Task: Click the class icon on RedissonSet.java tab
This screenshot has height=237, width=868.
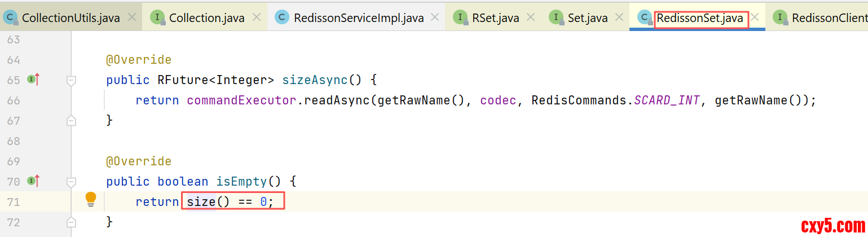Action: pos(645,17)
